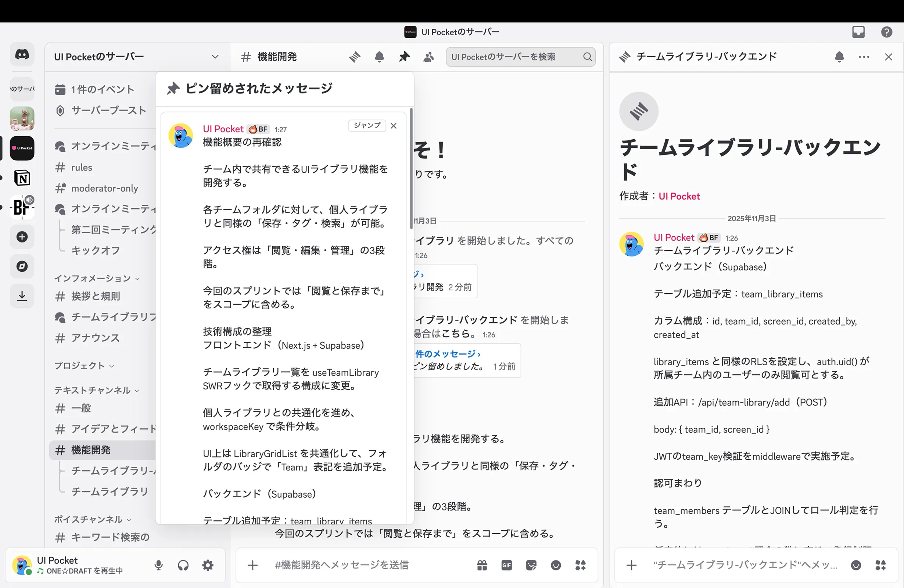This screenshot has width=904, height=588.
Task: Click ジャンプ button on pinned message
Action: coord(367,126)
